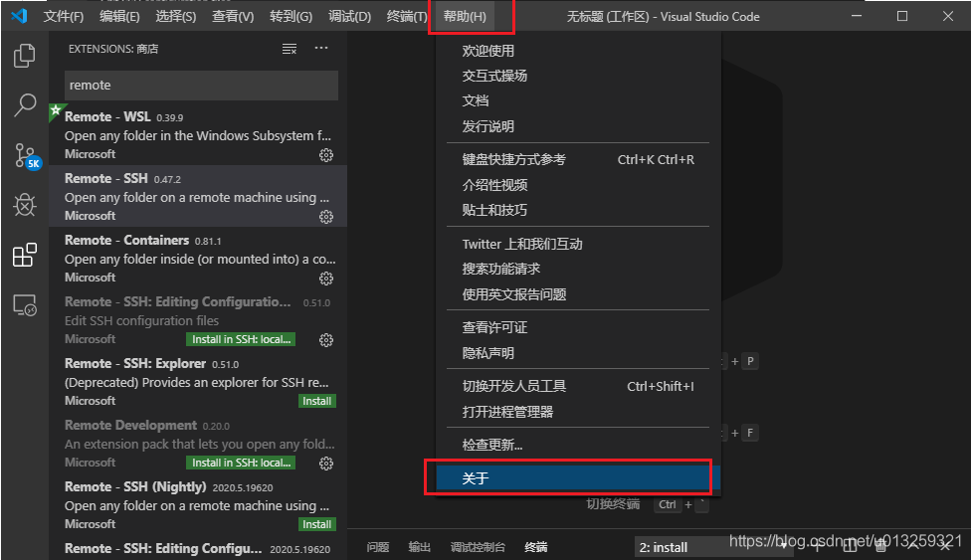The height and width of the screenshot is (560, 971).
Task: Select Remote - SSH (Nightly) extension entry
Action: pyautogui.click(x=198, y=504)
